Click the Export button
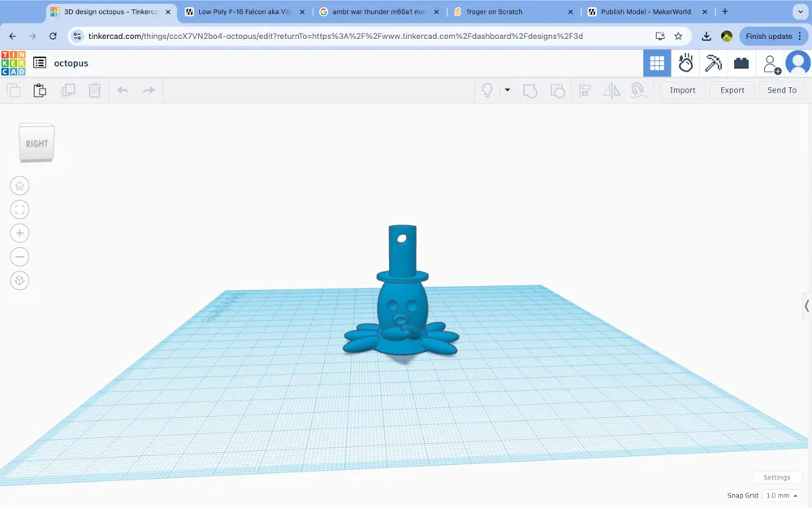812x508 pixels. click(732, 90)
